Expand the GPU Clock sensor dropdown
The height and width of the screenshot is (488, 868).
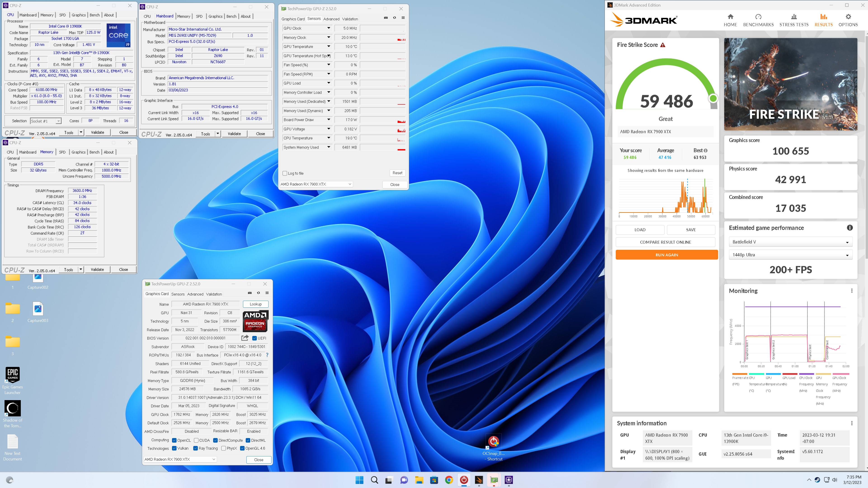[x=328, y=28]
